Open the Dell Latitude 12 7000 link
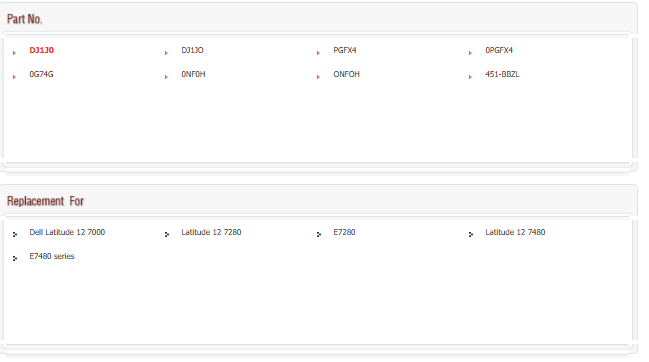 pos(67,232)
